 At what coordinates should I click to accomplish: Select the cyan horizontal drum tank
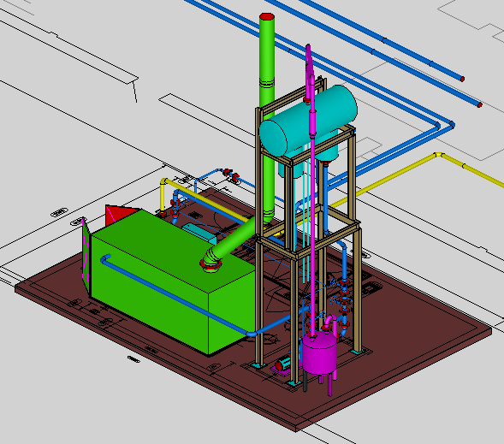coord(308,121)
